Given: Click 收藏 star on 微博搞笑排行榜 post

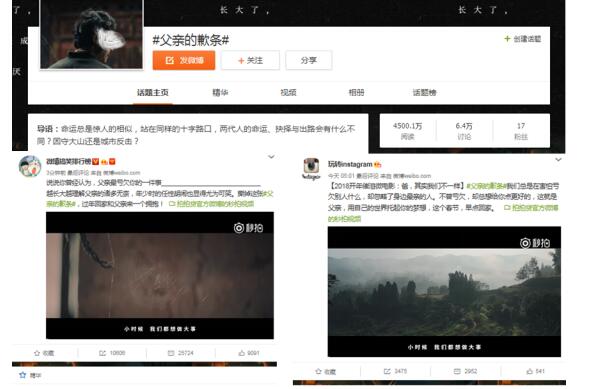Looking at the screenshot, I should pos(44,353).
